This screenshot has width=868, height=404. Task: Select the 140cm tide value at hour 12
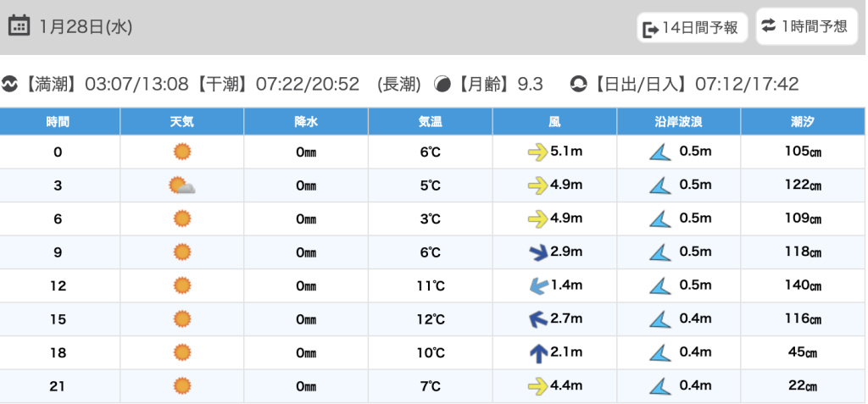tap(804, 285)
